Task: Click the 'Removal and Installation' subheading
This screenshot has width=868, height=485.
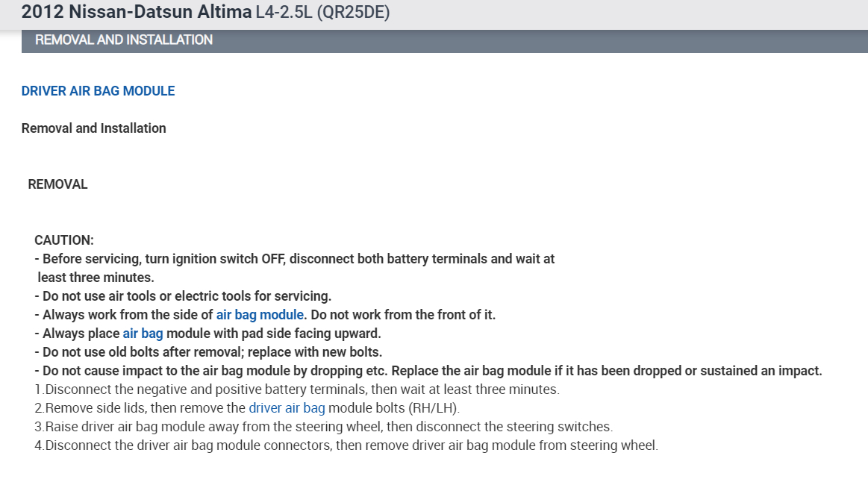Action: (93, 128)
